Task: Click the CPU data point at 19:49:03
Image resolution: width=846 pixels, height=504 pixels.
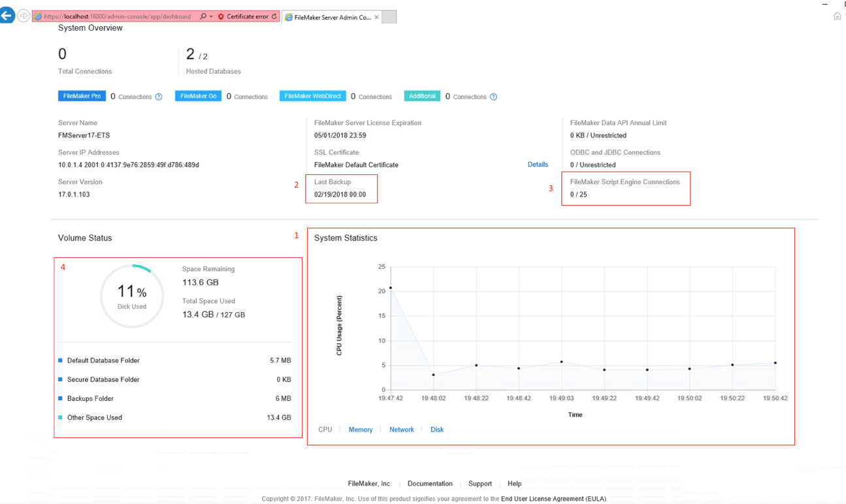Action: click(561, 362)
